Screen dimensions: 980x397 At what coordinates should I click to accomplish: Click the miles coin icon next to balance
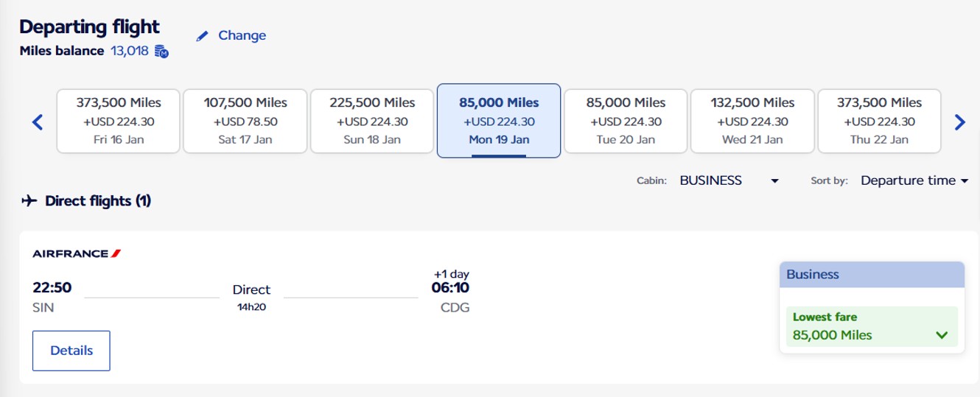pyautogui.click(x=162, y=52)
